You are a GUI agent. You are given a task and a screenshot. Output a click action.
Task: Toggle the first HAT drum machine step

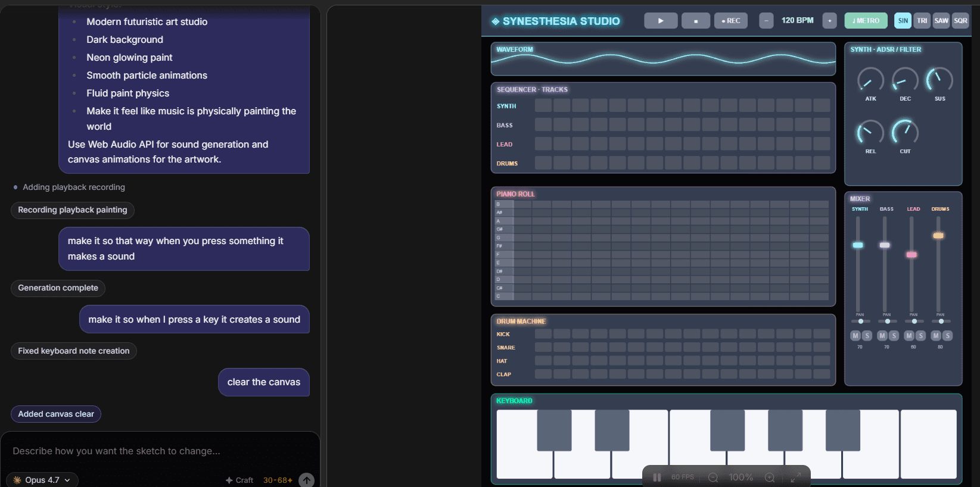[x=543, y=361]
